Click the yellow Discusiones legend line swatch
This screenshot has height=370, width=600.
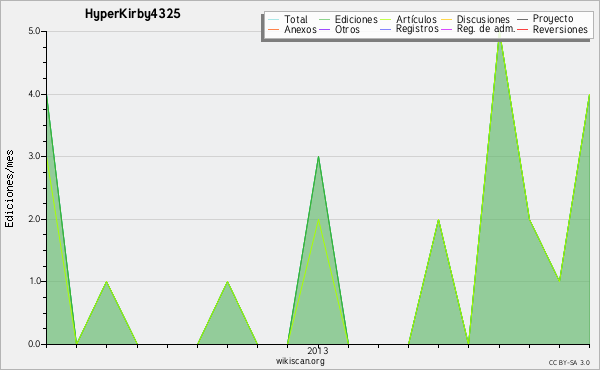[x=446, y=20]
